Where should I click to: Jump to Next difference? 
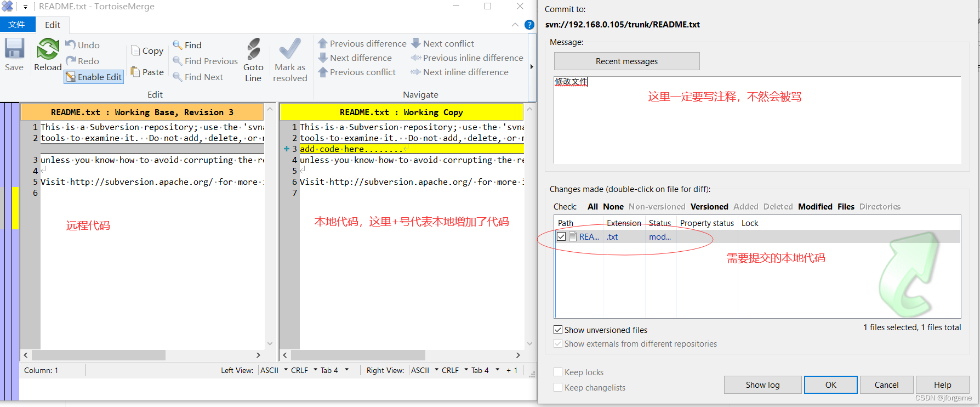click(x=355, y=58)
